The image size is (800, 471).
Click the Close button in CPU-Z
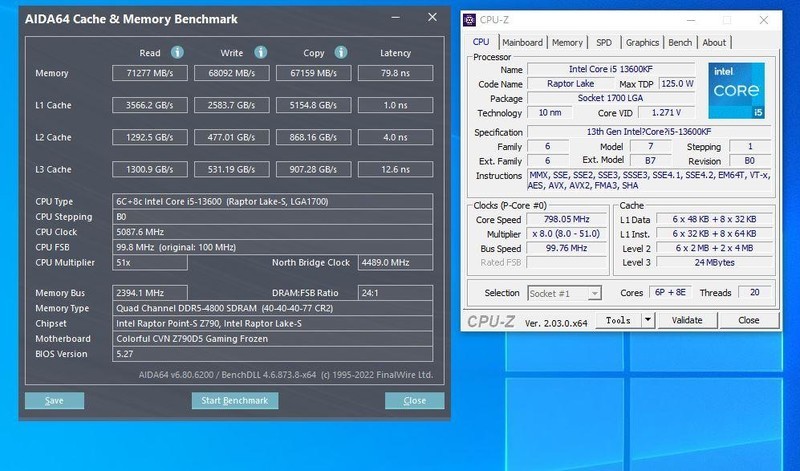pos(748,320)
